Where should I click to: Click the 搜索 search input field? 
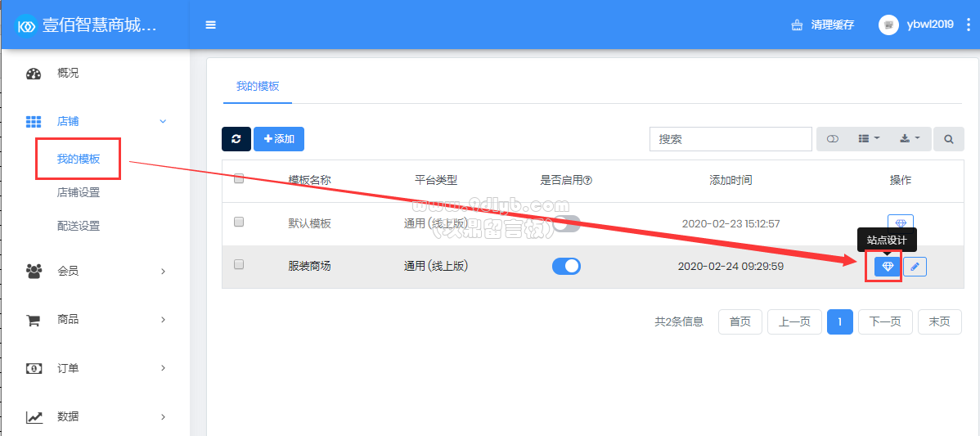[730, 139]
